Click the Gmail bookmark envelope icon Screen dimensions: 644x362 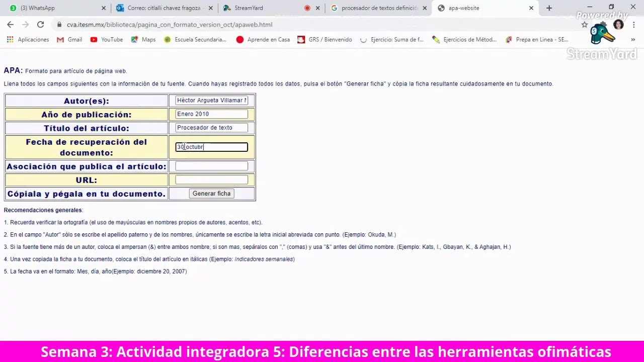click(60, 40)
